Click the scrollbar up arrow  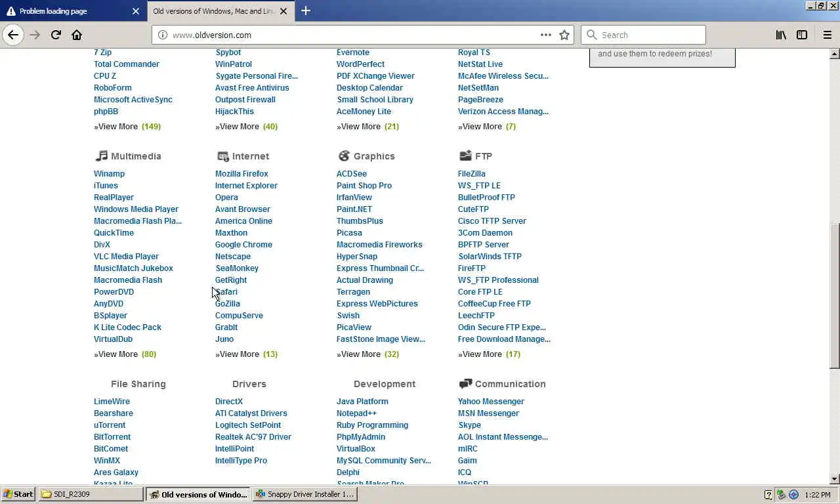tap(835, 54)
